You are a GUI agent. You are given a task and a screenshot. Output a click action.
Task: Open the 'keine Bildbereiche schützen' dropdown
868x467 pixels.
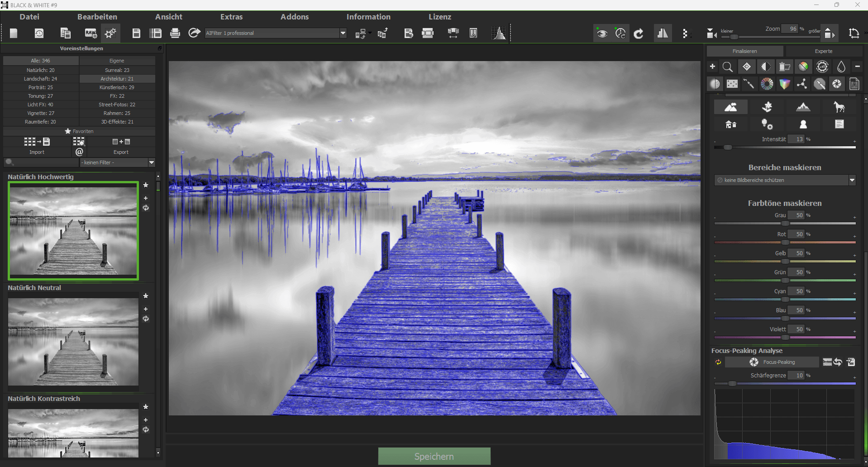point(785,180)
